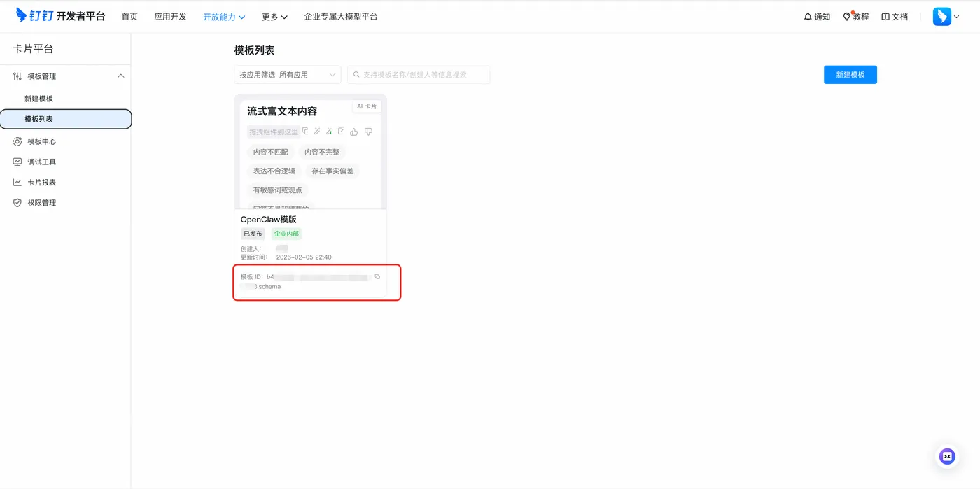Screen dimensions: 980x489
Task: Click the 企业内部 green tag
Action: [286, 234]
